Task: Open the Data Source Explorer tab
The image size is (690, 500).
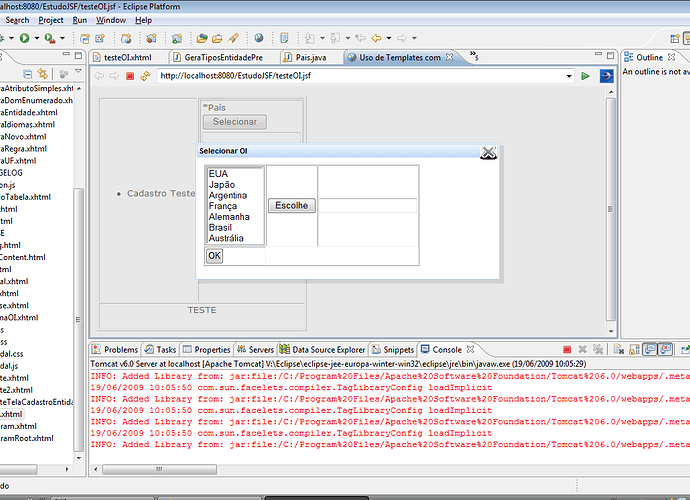Action: pyautogui.click(x=323, y=349)
